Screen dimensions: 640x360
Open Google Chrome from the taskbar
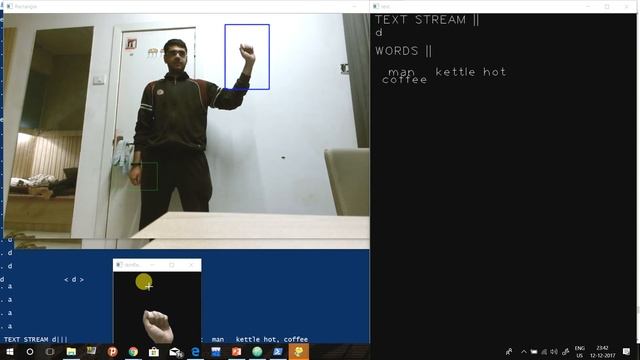(133, 351)
